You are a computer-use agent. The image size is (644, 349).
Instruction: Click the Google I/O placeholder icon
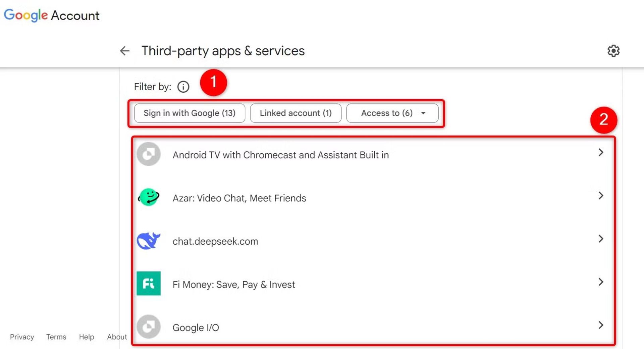149,327
